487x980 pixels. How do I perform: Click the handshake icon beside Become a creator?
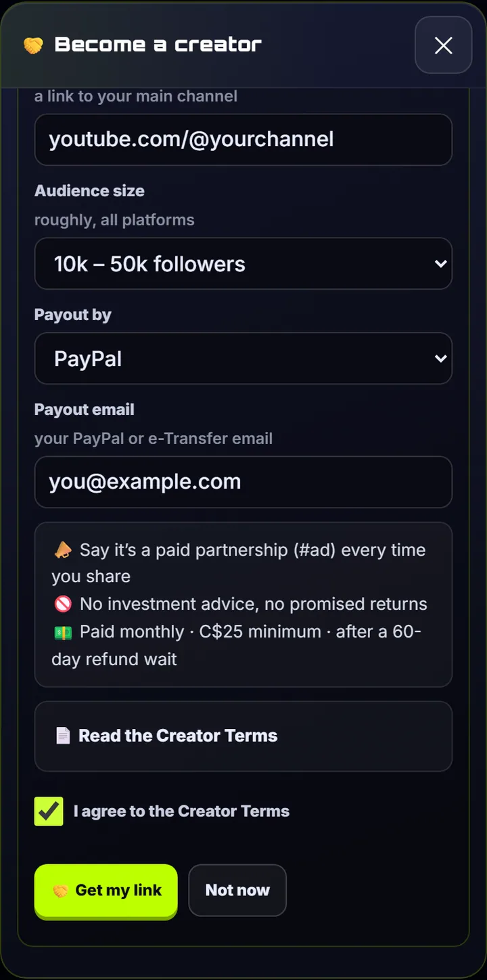(x=33, y=45)
